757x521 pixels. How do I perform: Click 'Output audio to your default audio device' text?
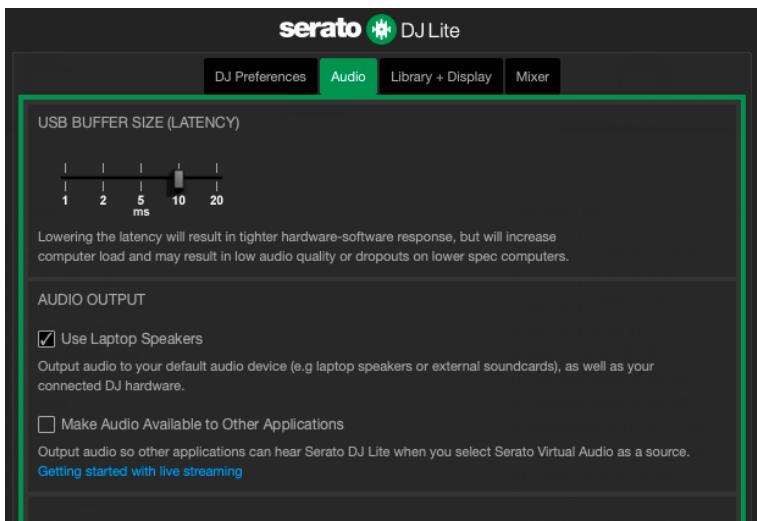click(346, 376)
